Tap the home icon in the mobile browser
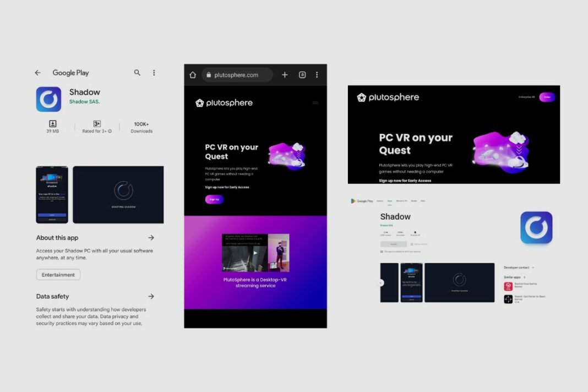 tap(193, 74)
